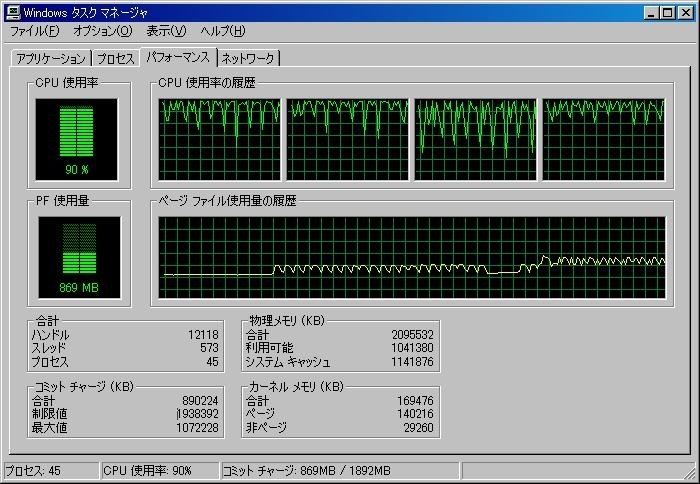Open the 表示(V) menu

pos(166,31)
